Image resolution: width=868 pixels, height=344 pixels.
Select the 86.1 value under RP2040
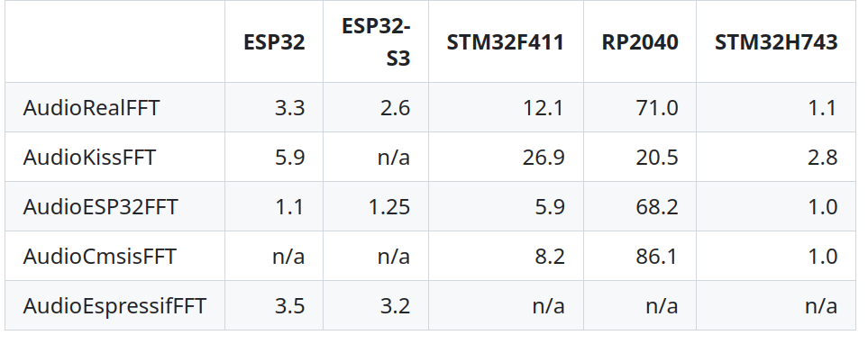pos(657,256)
